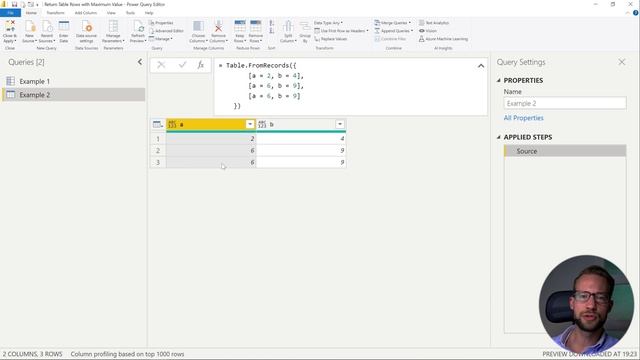Click the Sort ascending icon
Screen dimensions: 640x360
click(271, 24)
